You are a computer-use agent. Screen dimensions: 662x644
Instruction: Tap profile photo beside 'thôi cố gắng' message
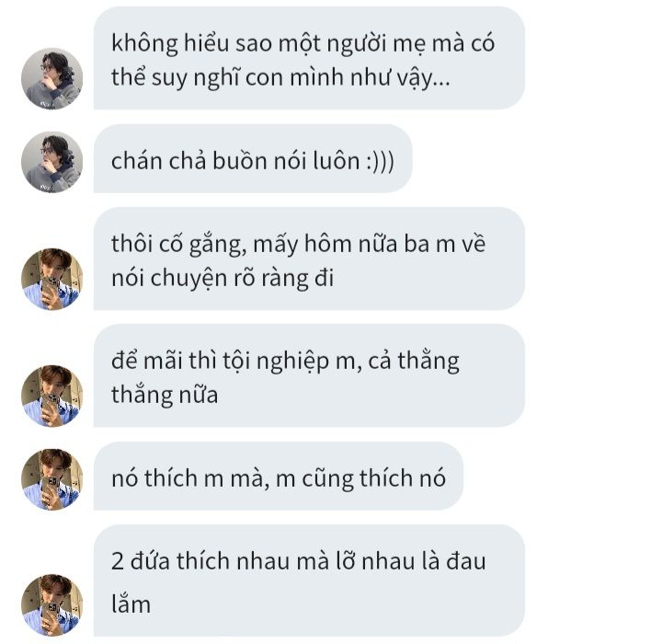(51, 279)
